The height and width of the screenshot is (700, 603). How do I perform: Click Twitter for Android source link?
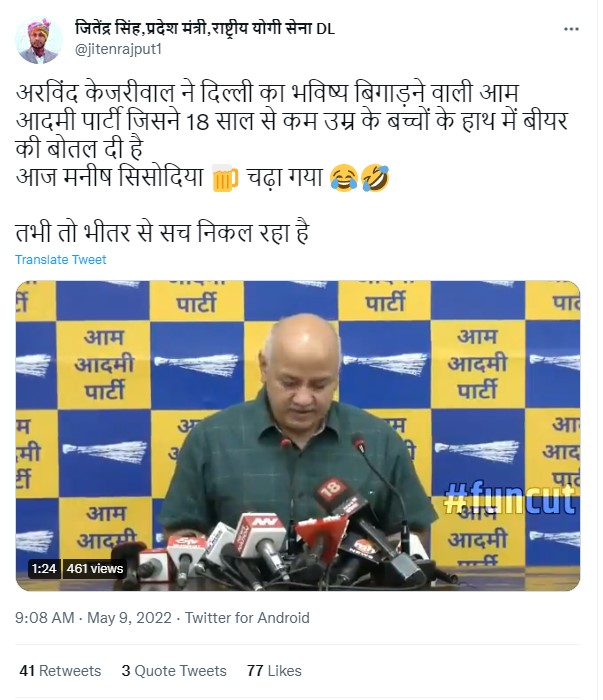[x=247, y=618]
